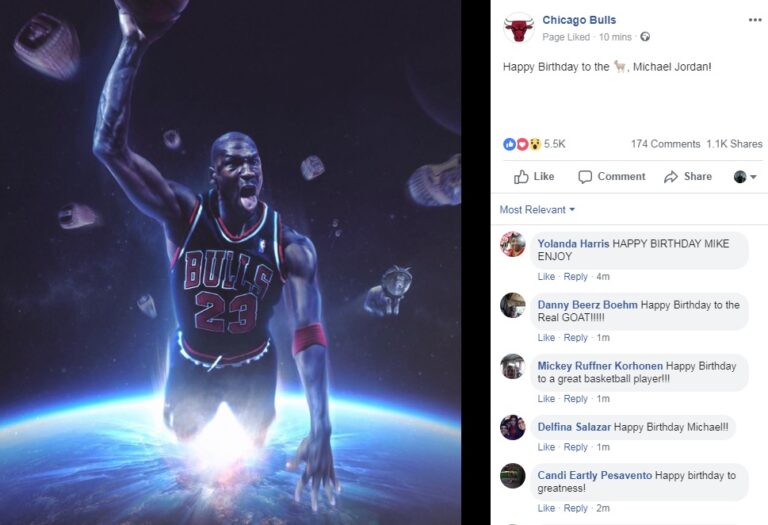Open the 1.1K Shares link
The image size is (768, 525).
tap(734, 144)
